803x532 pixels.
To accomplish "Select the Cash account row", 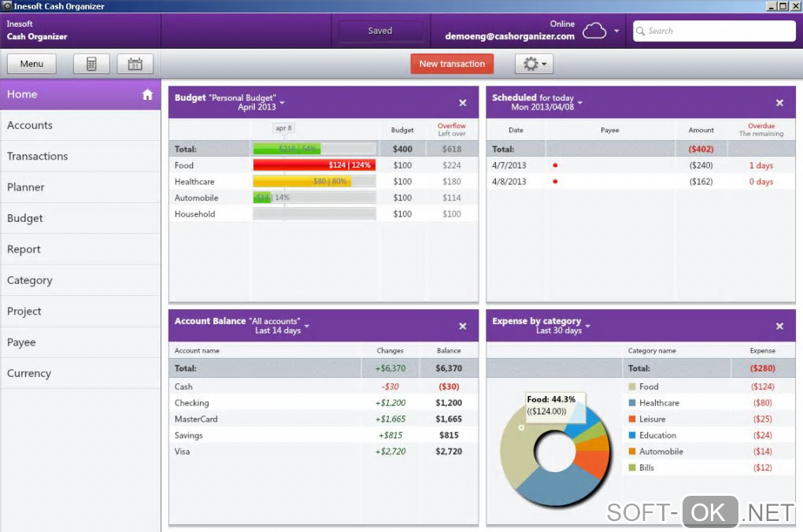I will (323, 386).
